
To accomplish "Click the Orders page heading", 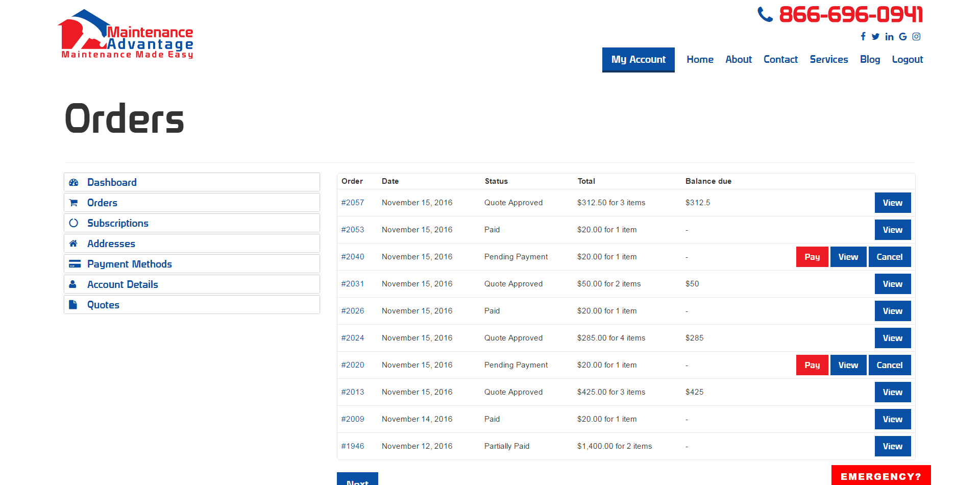I will pos(125,118).
